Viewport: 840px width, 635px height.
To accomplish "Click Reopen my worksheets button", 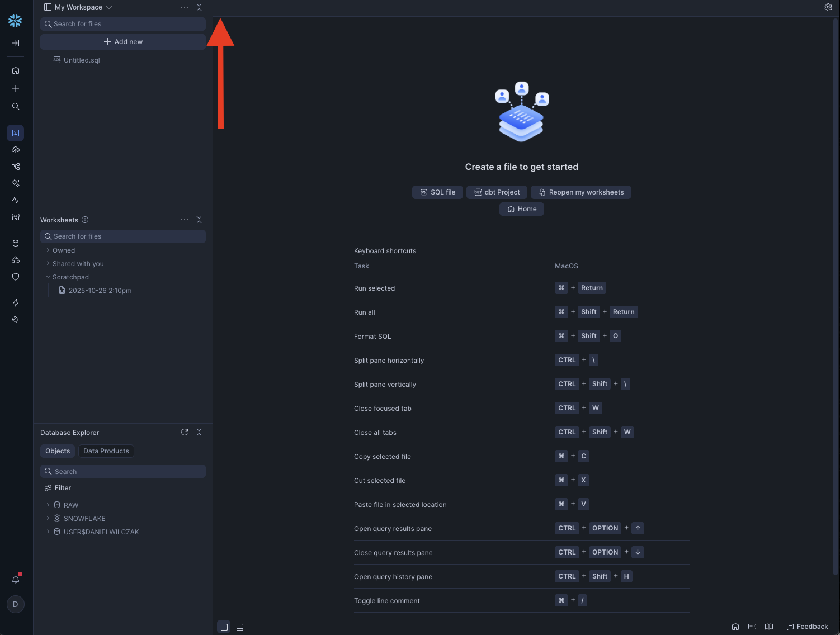I will (x=581, y=192).
